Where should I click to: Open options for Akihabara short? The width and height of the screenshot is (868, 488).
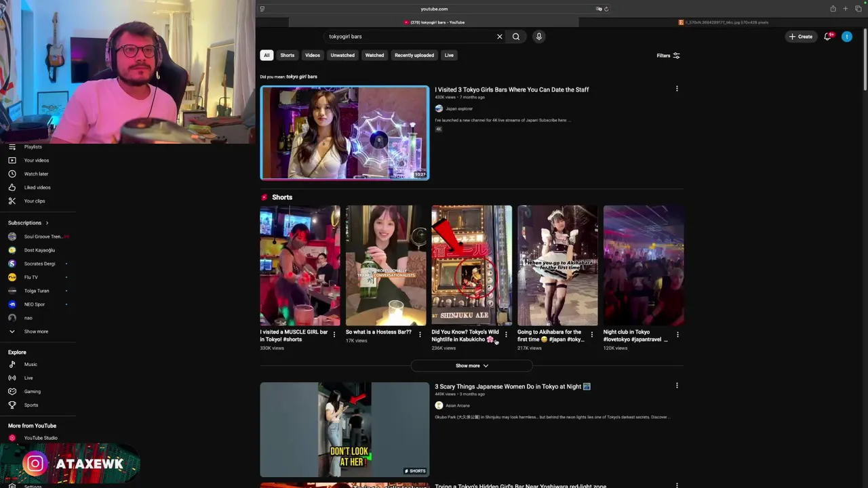pos(591,334)
